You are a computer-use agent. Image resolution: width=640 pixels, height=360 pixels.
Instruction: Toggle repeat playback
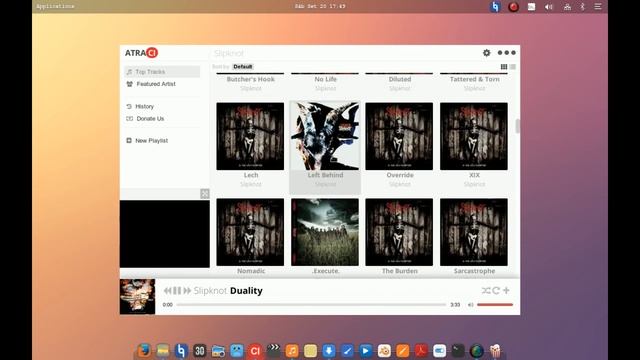(496, 290)
